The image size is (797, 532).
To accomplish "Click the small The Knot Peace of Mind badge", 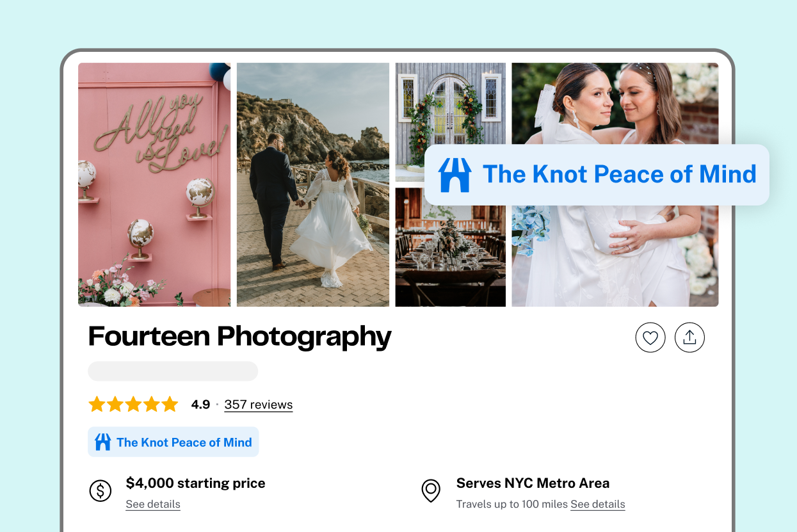I will pos(173,442).
